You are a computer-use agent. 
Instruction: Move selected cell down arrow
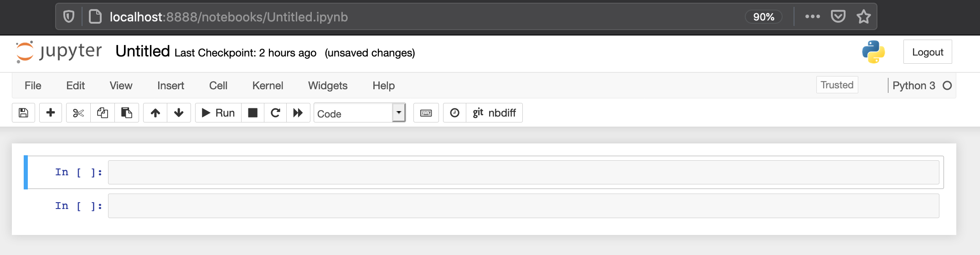[179, 113]
